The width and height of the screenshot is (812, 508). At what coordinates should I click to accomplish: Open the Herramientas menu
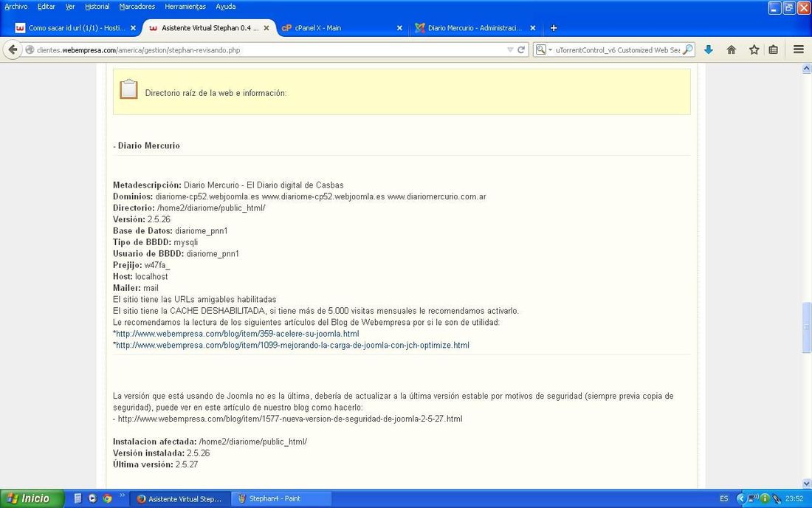[185, 7]
